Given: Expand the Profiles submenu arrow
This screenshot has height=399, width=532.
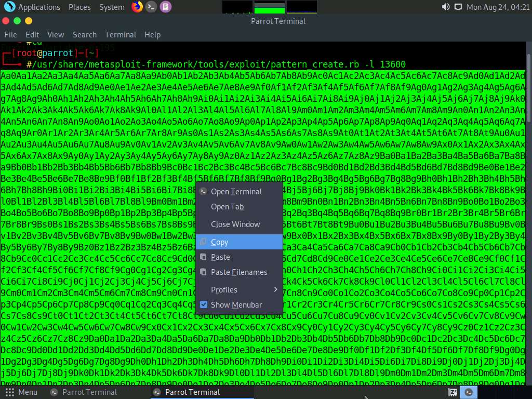Looking at the screenshot, I should (x=275, y=289).
